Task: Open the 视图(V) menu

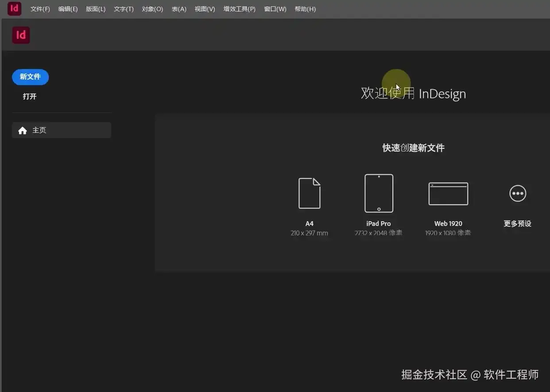Action: click(205, 9)
